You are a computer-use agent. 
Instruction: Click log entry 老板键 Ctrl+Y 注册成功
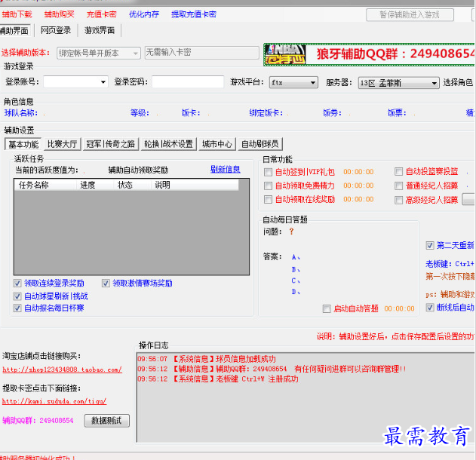pos(218,379)
